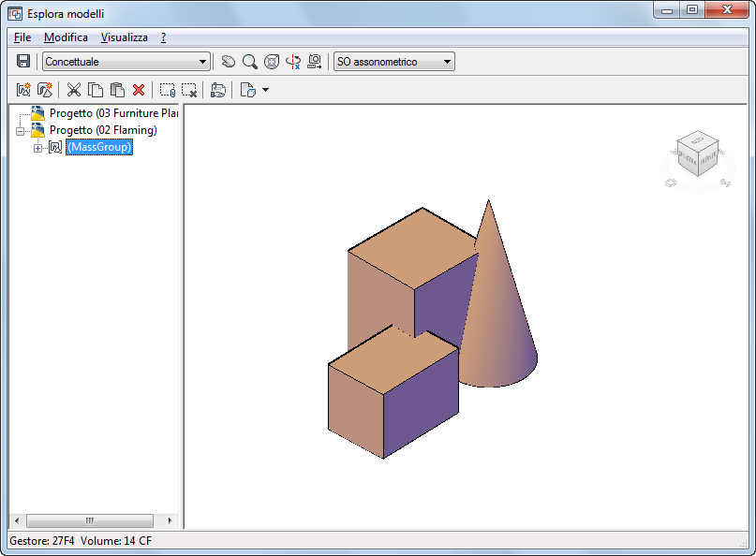Copy the selected item
Screen dimensions: 756x556
pyautogui.click(x=96, y=90)
